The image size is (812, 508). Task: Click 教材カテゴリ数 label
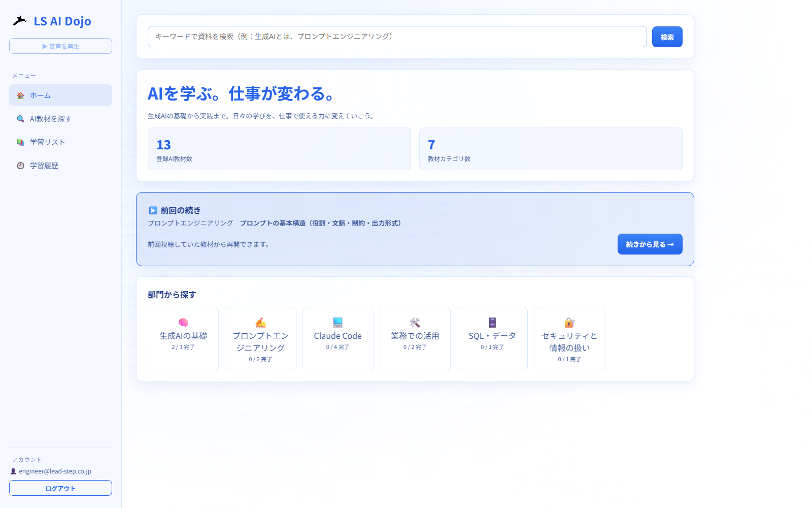[x=449, y=159]
